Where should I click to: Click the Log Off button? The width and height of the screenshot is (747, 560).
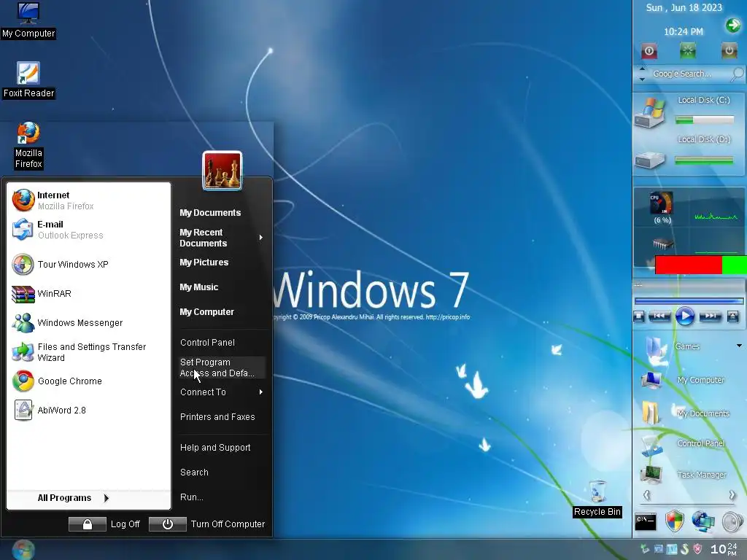point(104,524)
